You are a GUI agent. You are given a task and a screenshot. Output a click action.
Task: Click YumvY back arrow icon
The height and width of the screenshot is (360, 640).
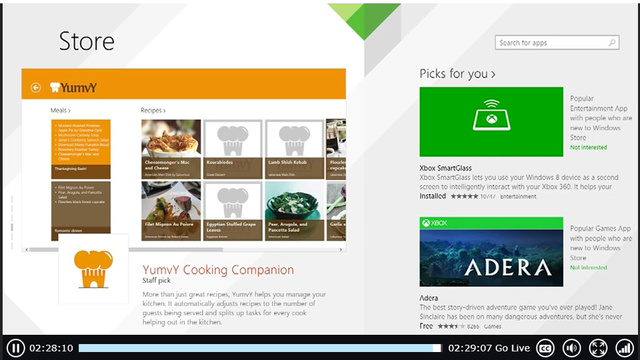[x=36, y=87]
